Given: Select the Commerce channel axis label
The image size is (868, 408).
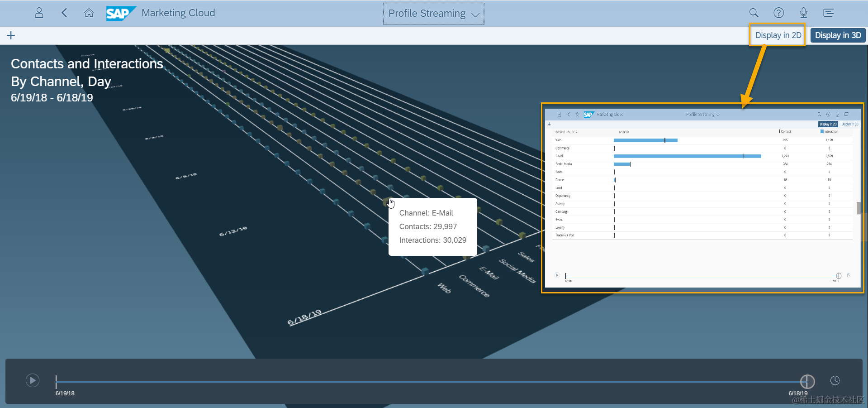Looking at the screenshot, I should pyautogui.click(x=474, y=286).
